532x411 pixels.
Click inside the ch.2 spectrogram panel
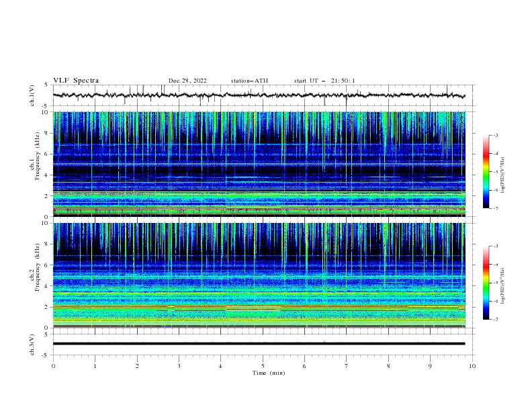[x=259, y=275]
